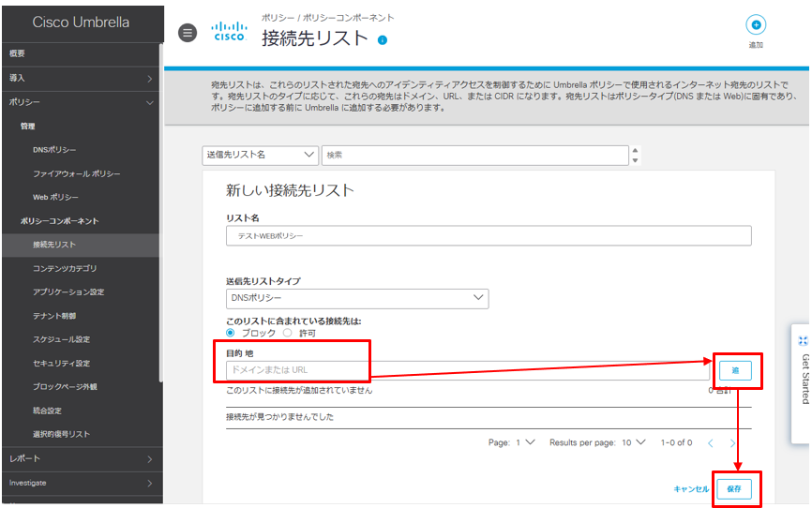
Task: Open Web ポリシー in the sidebar
Action: [x=55, y=198]
